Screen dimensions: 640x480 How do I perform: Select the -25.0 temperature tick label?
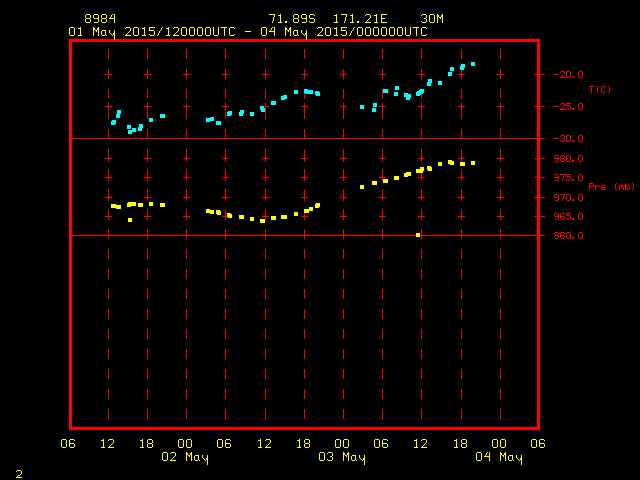(x=569, y=107)
